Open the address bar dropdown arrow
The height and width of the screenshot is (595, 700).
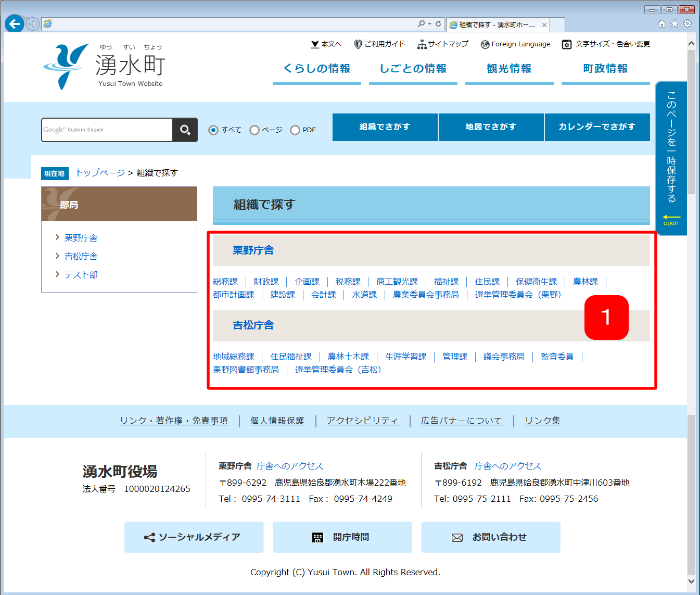click(430, 24)
